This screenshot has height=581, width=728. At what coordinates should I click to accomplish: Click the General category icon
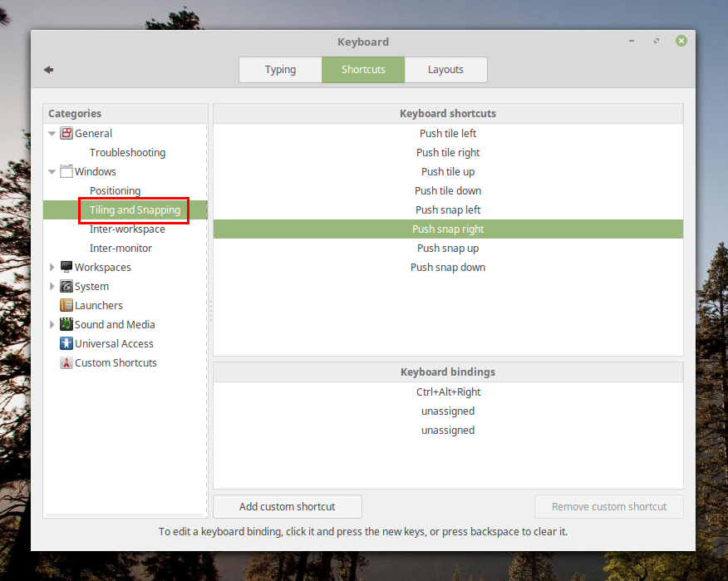(x=66, y=133)
